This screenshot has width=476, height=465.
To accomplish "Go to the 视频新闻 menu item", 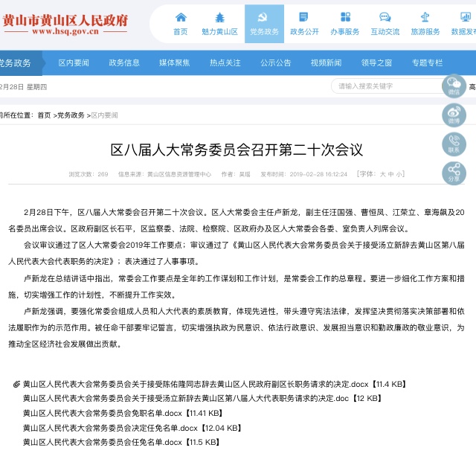I will [326, 63].
